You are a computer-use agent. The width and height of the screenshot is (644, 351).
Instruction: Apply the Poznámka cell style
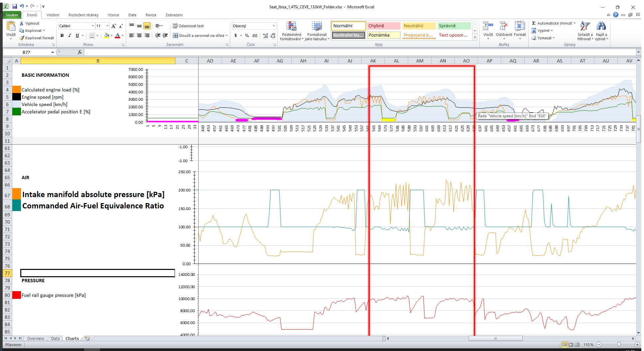coord(384,35)
